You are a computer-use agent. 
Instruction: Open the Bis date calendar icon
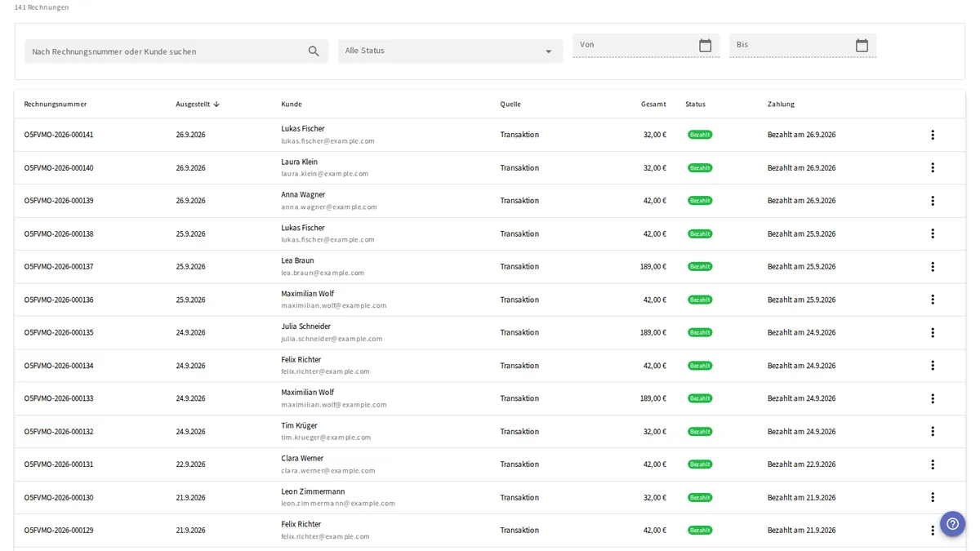point(862,46)
